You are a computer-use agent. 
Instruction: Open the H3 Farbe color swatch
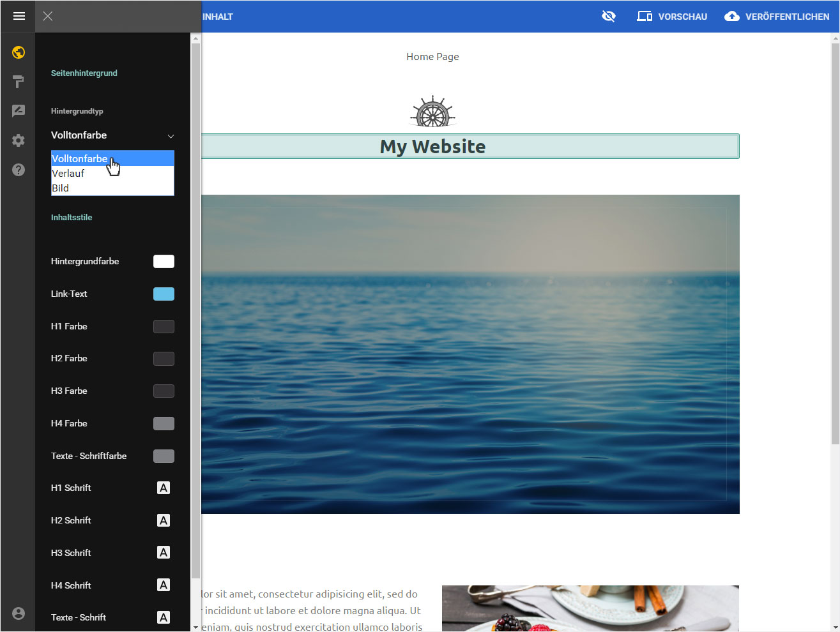[x=164, y=391]
